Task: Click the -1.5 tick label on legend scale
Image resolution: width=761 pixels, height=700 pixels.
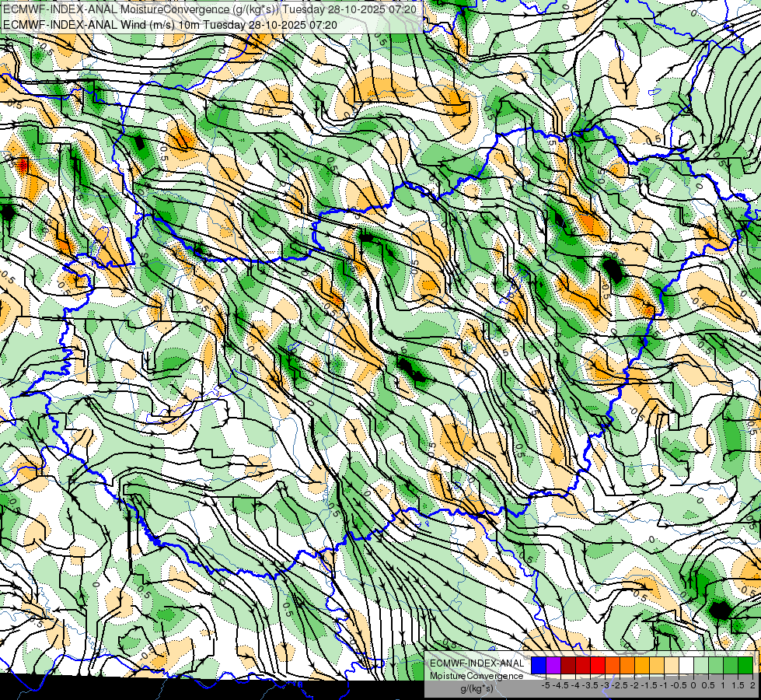Action: (x=649, y=685)
